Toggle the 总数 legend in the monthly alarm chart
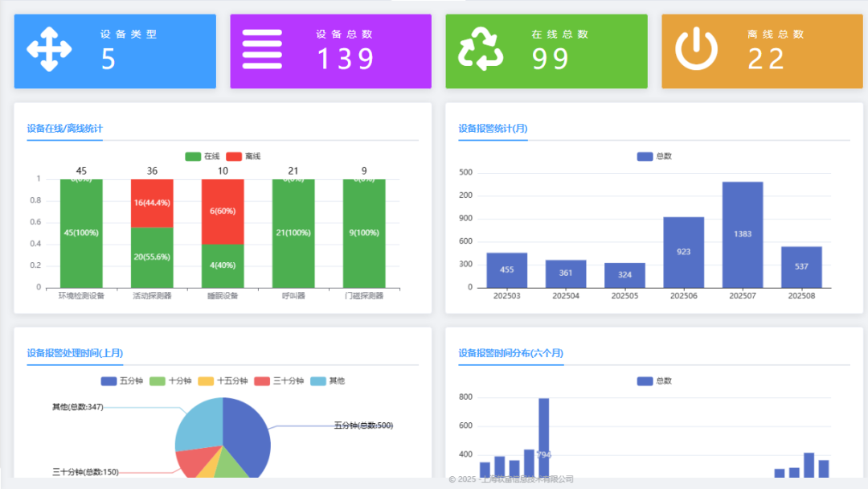 click(654, 156)
